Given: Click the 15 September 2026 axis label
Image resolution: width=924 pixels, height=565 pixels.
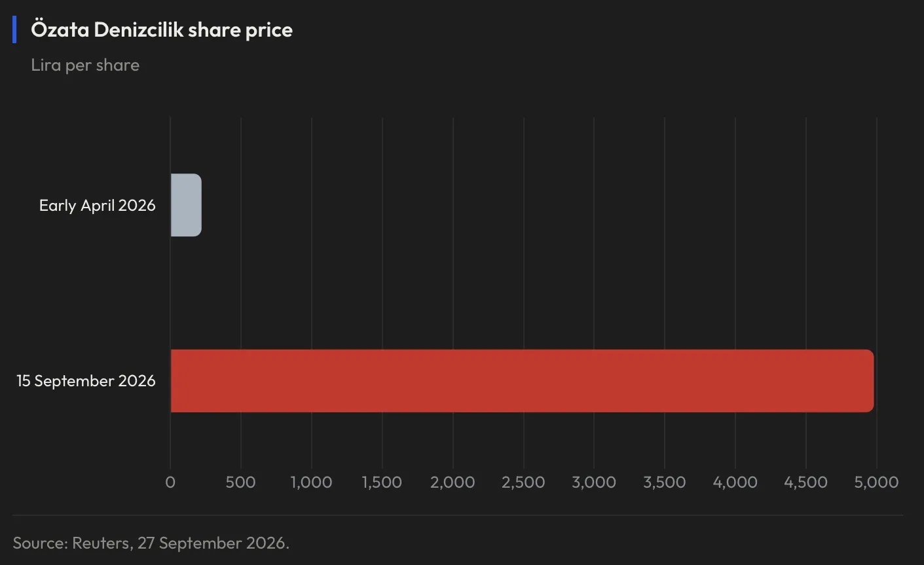Looking at the screenshot, I should [x=86, y=381].
